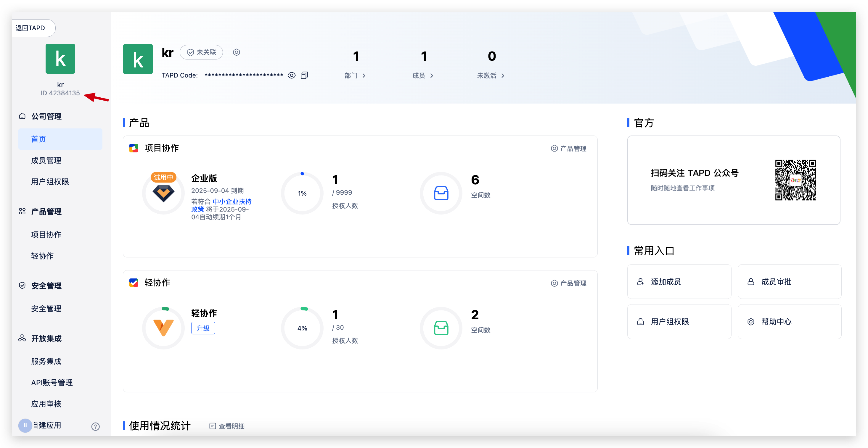Click the 1% authorization progress ring
The height and width of the screenshot is (448, 868).
[302, 193]
